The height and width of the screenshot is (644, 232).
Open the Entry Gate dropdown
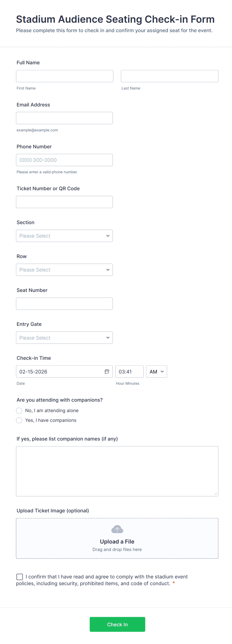[64, 338]
